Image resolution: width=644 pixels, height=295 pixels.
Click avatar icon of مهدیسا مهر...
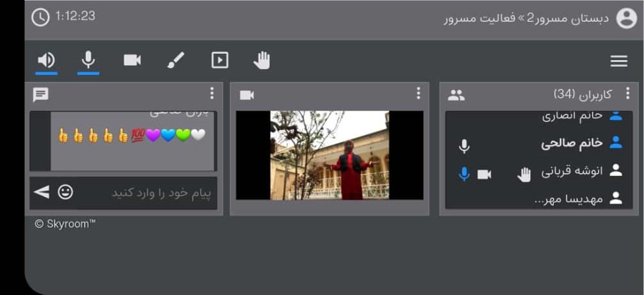[616, 198]
